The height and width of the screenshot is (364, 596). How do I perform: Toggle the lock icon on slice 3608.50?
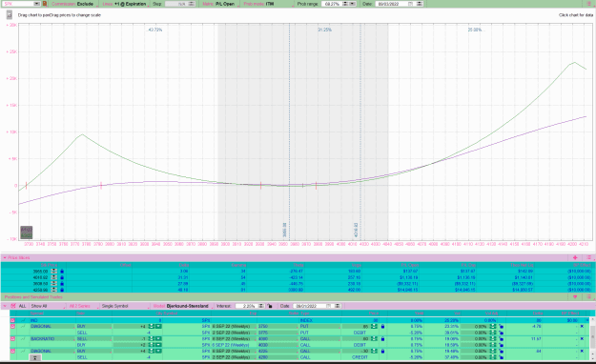(62, 283)
